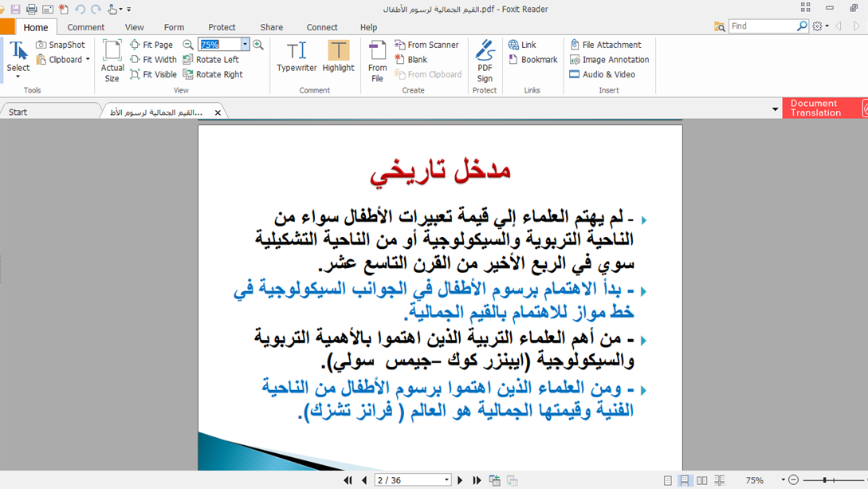Rotate the page left
Screen dimensions: 868x489
[210, 60]
